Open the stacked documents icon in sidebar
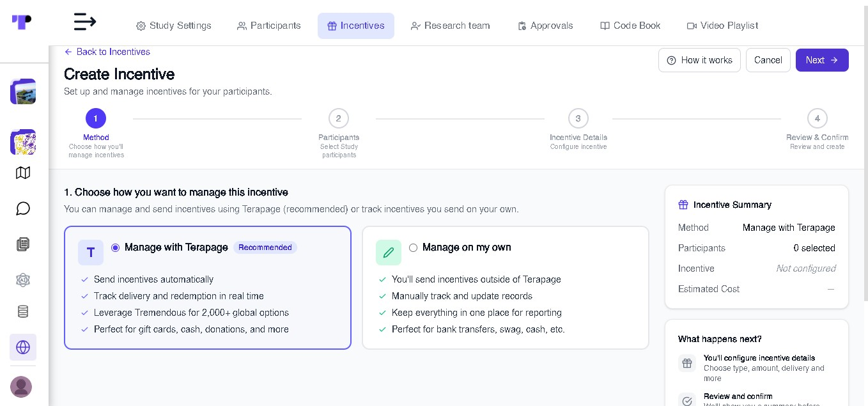The width and height of the screenshot is (868, 406). point(23,244)
